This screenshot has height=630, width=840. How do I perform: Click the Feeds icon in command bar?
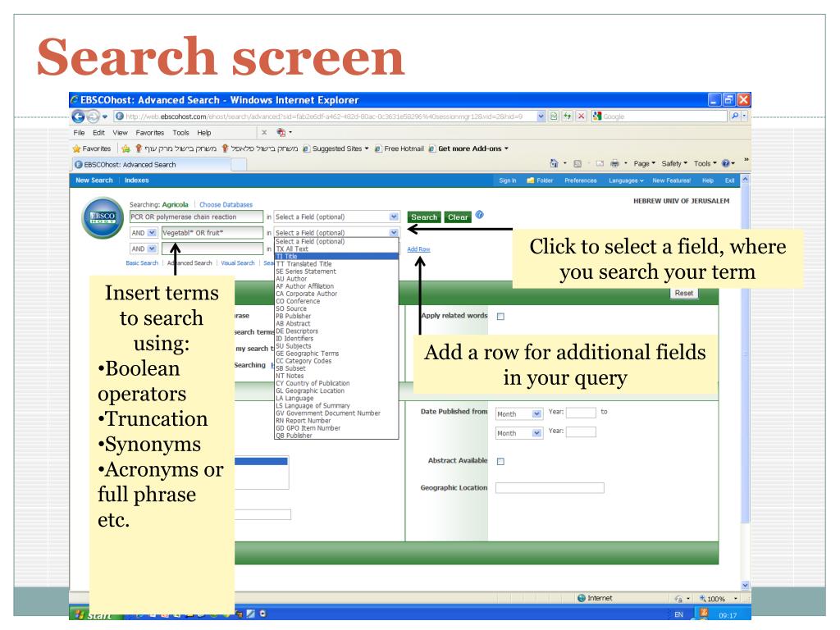click(x=577, y=164)
